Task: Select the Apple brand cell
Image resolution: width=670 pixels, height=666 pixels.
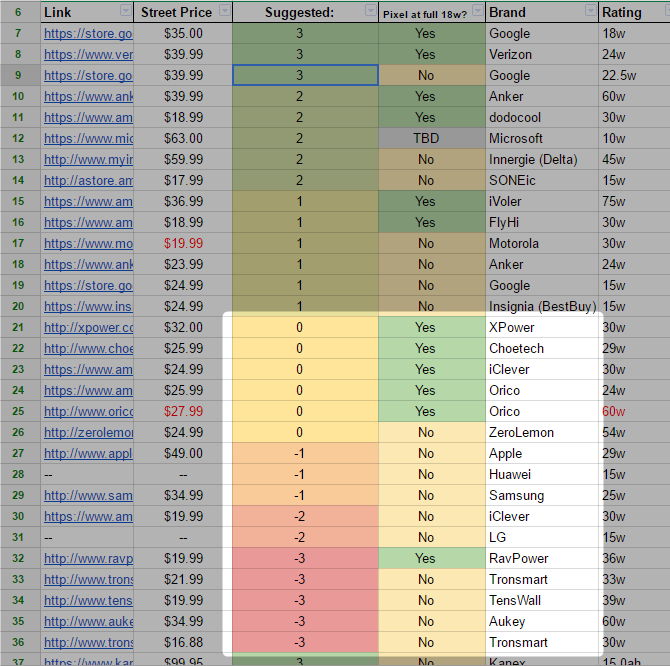Action: (541, 453)
